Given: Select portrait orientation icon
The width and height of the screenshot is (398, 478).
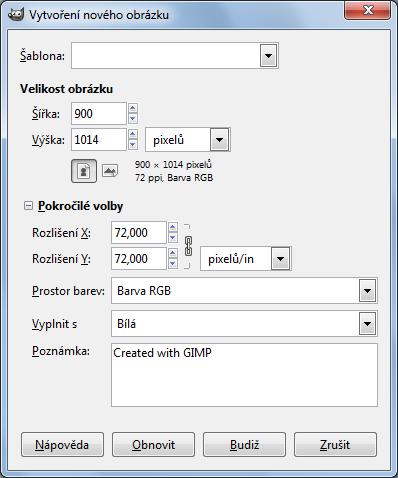Looking at the screenshot, I should (x=84, y=171).
